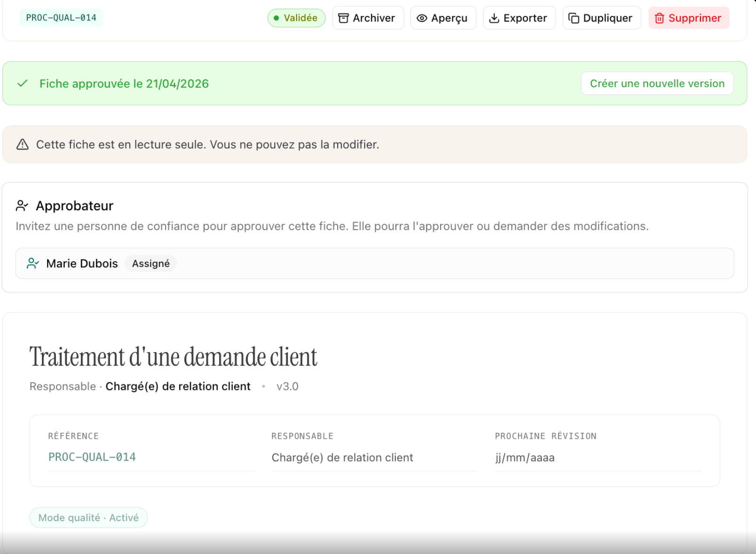Image resolution: width=756 pixels, height=554 pixels.
Task: Click the Archiver box icon
Action: (x=344, y=18)
